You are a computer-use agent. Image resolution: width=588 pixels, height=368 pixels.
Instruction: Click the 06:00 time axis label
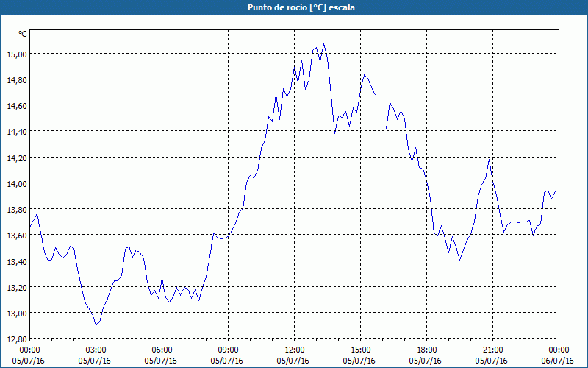[x=162, y=350]
